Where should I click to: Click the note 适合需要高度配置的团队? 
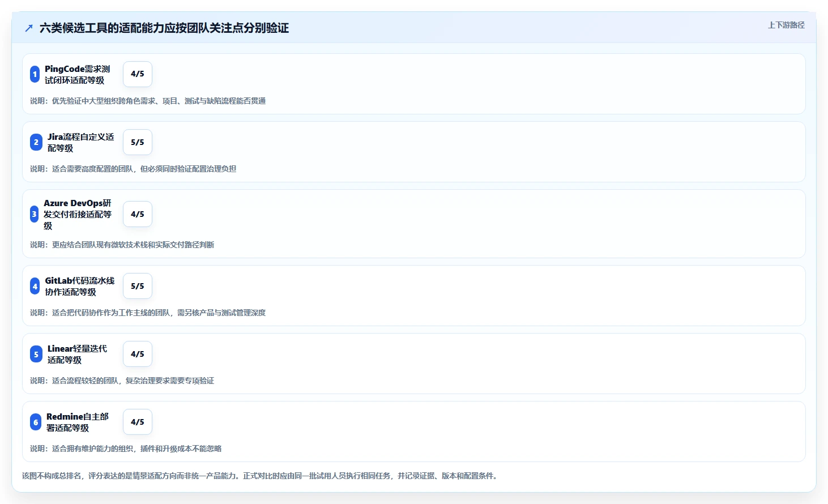[133, 169]
